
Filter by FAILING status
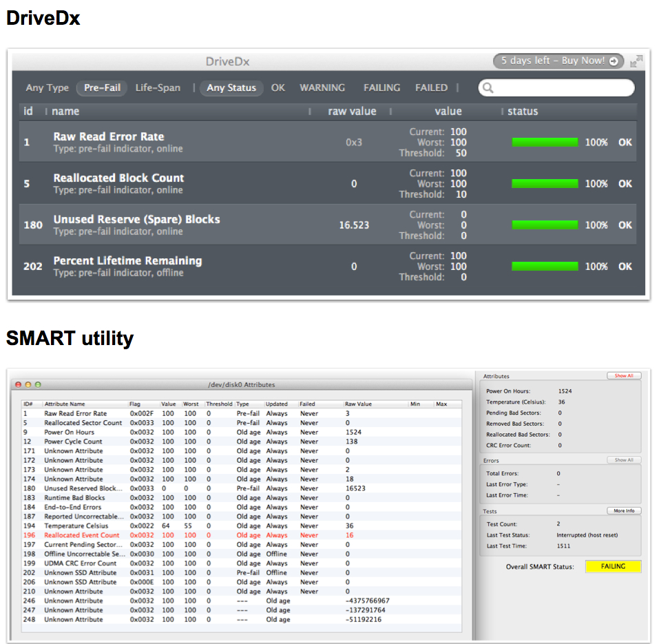tap(381, 88)
